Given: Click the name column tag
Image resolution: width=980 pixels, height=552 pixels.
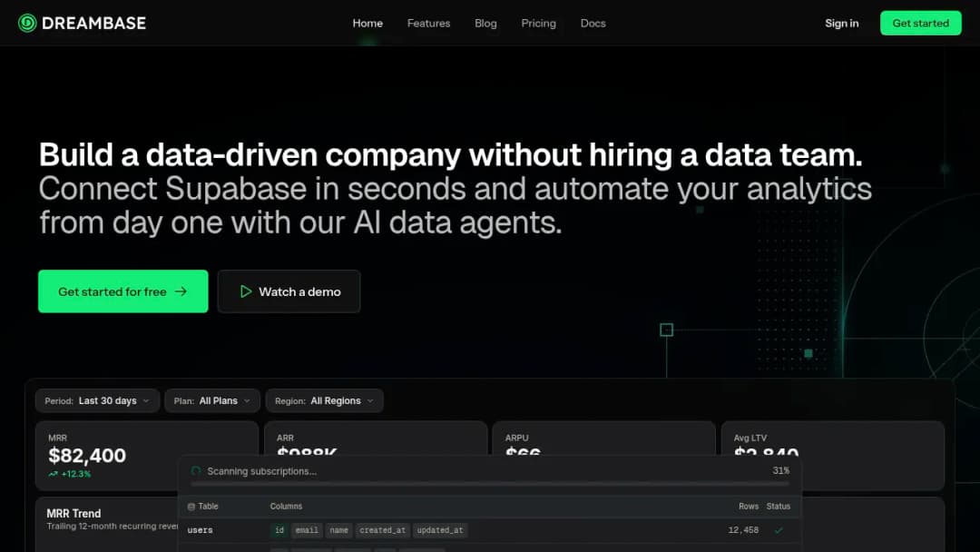Looking at the screenshot, I should point(338,530).
